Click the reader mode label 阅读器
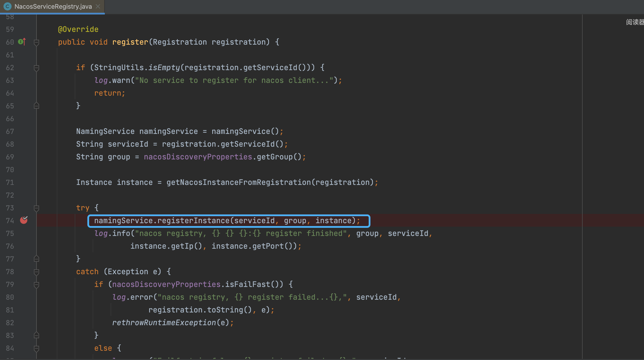Screen dimensions: 644x360 [635, 22]
